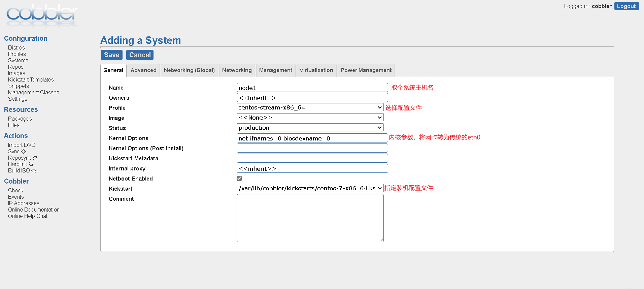
Task: Open the Distros link
Action: pos(16,48)
